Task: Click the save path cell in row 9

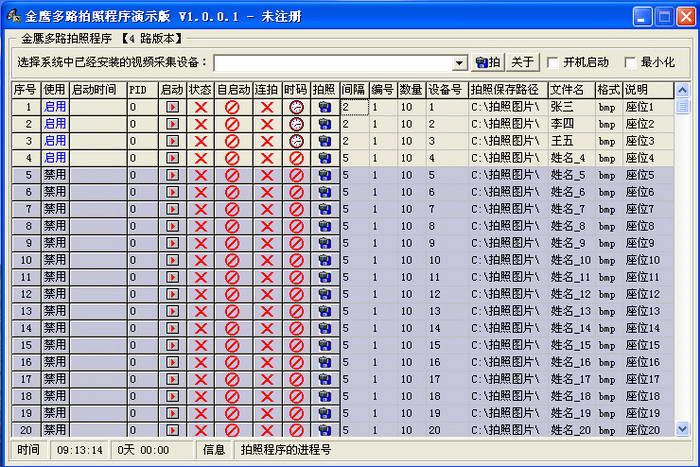Action: 508,243
